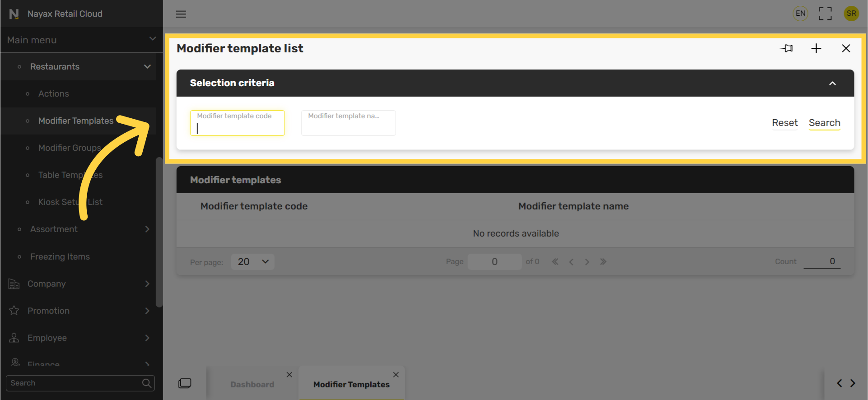This screenshot has width=868, height=400.
Task: Open the Per page dropdown
Action: pyautogui.click(x=252, y=262)
